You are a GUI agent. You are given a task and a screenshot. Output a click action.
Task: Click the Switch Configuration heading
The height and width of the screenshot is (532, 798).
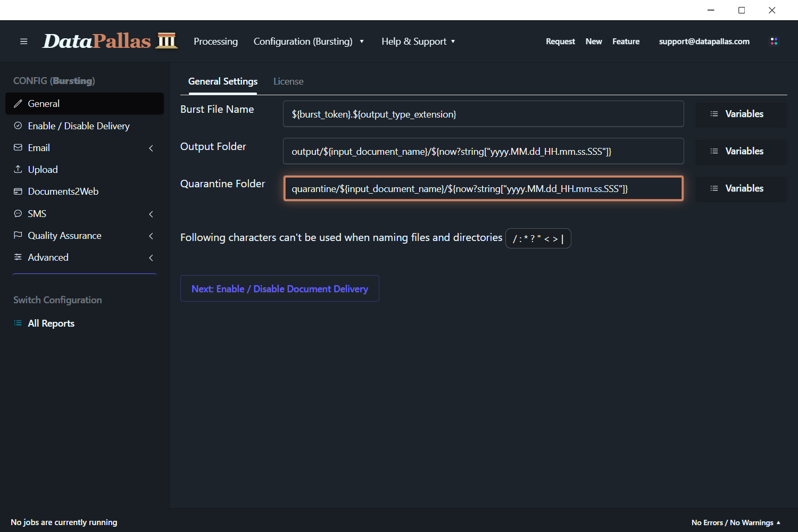57,300
